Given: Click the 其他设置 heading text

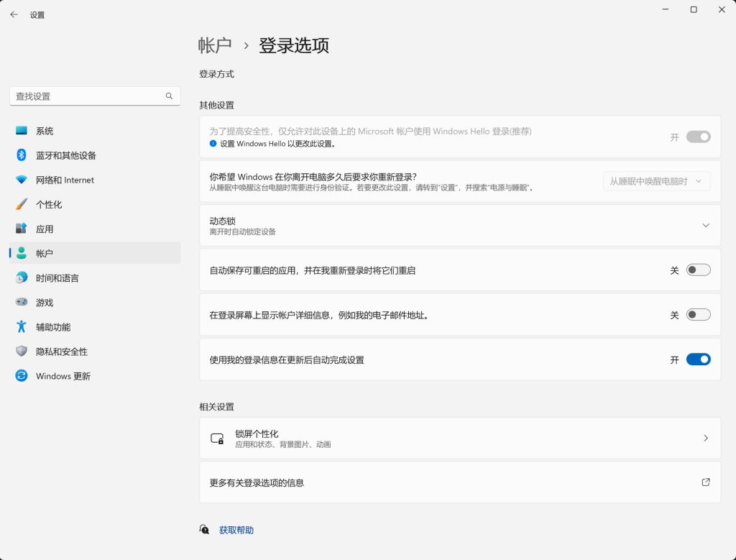Looking at the screenshot, I should 216,105.
